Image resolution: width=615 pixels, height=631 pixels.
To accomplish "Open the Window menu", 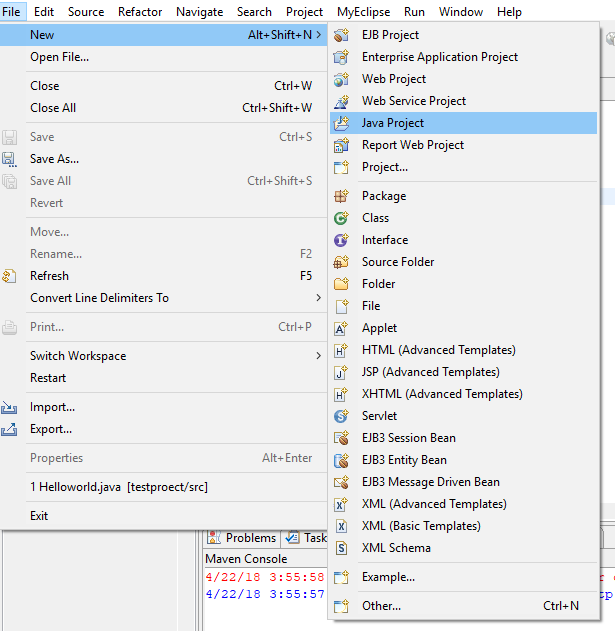I will click(x=461, y=12).
